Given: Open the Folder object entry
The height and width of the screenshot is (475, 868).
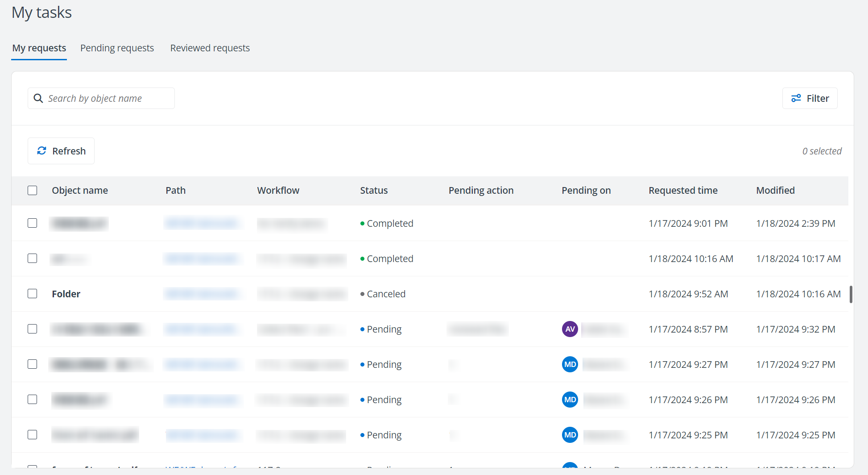Looking at the screenshot, I should (x=66, y=294).
